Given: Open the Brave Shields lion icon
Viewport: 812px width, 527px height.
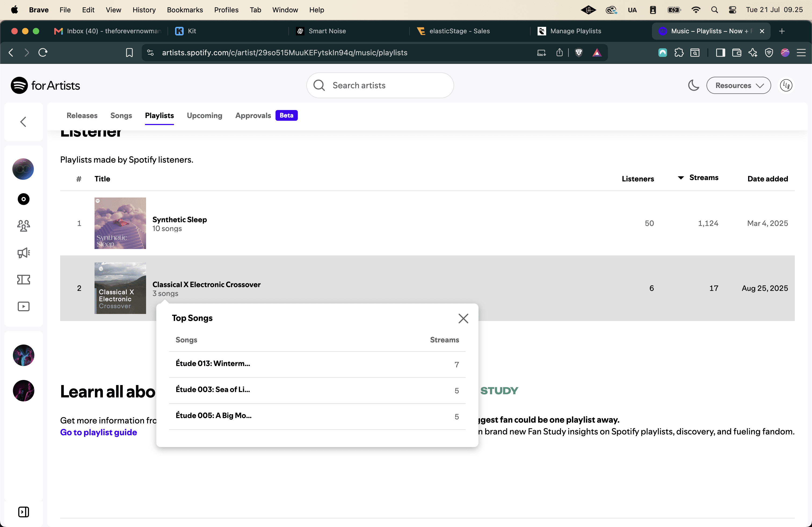Looking at the screenshot, I should 579,53.
